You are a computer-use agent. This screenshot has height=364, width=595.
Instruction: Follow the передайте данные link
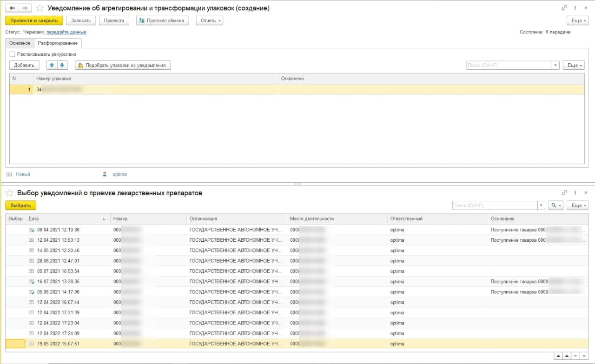(66, 32)
